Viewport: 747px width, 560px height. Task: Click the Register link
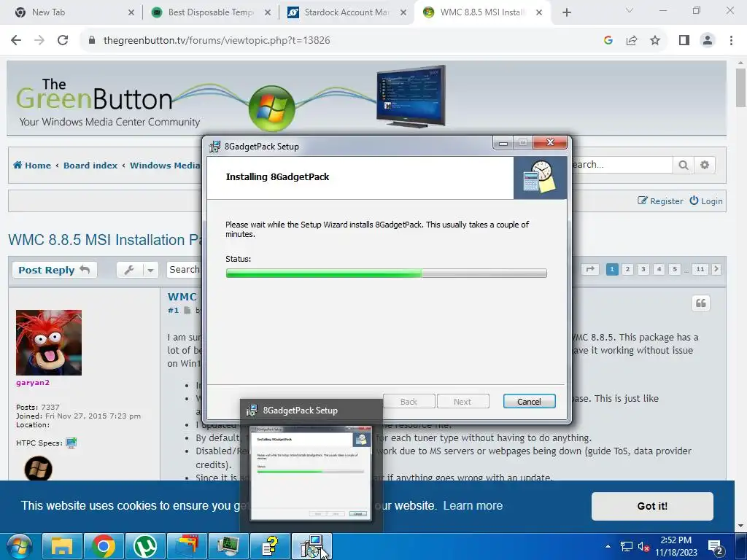pos(660,201)
